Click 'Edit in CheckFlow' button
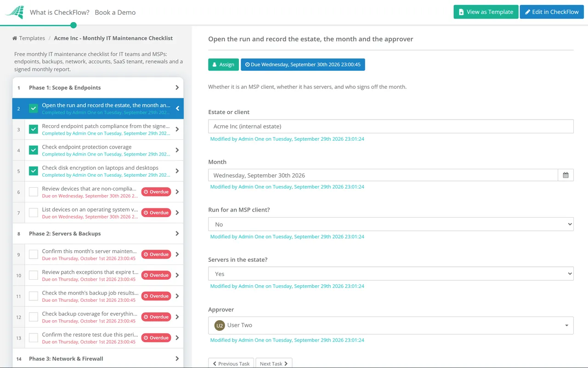 tap(552, 12)
